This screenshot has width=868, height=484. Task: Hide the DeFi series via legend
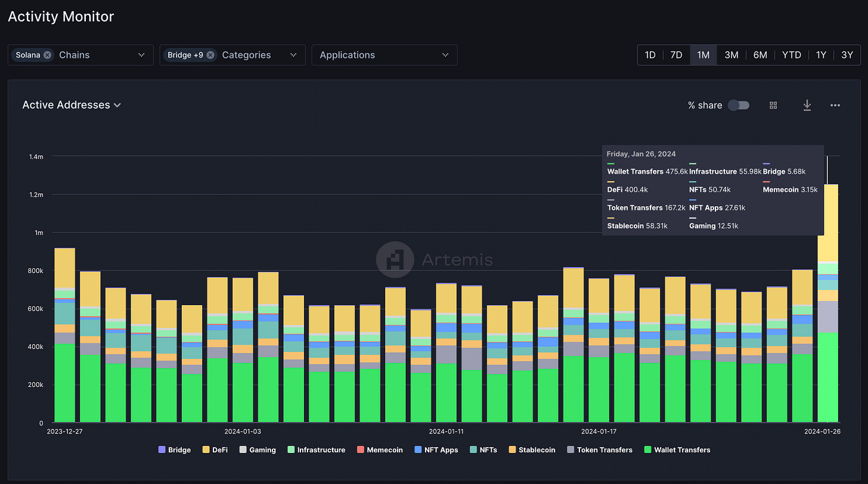pos(216,450)
